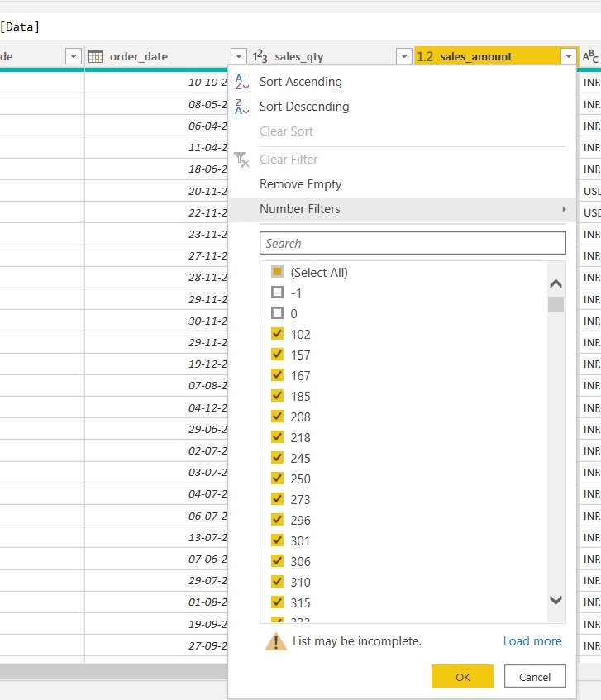Uncheck the 306 value checkbox
Image resolution: width=601 pixels, height=700 pixels.
coord(277,561)
